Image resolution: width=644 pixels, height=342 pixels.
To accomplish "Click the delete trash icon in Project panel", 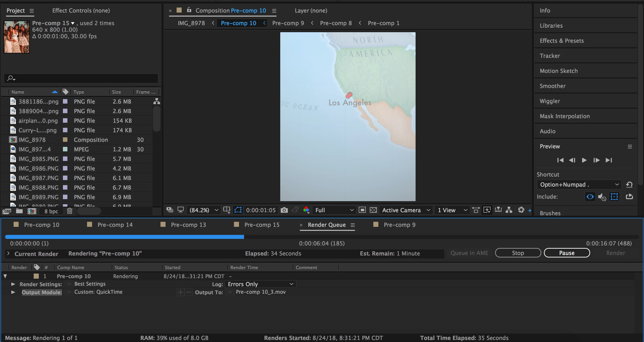I will click(70, 211).
